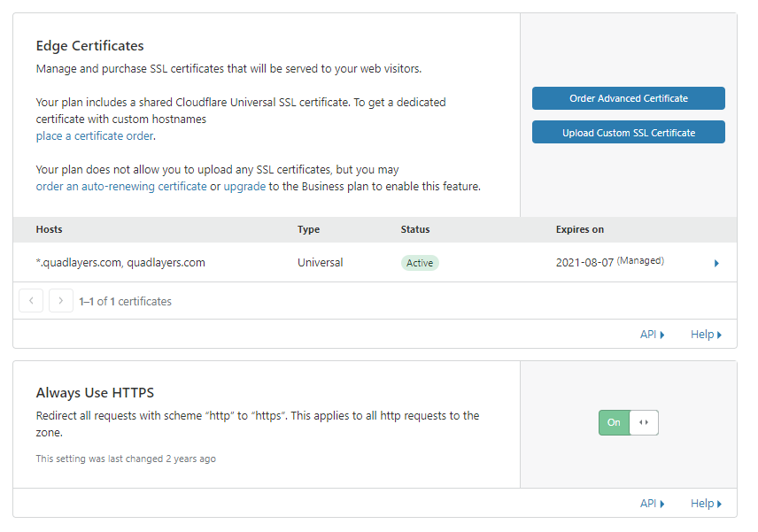Expand Help section under Edge Certificates
The image size is (758, 532).
tap(706, 335)
